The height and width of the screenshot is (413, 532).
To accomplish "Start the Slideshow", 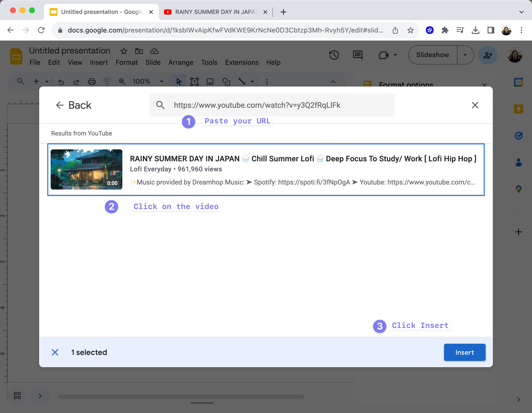I will pyautogui.click(x=432, y=55).
